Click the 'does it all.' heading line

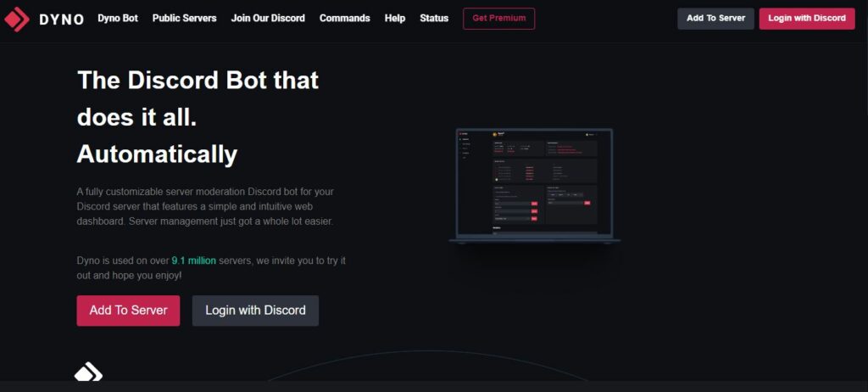point(136,117)
